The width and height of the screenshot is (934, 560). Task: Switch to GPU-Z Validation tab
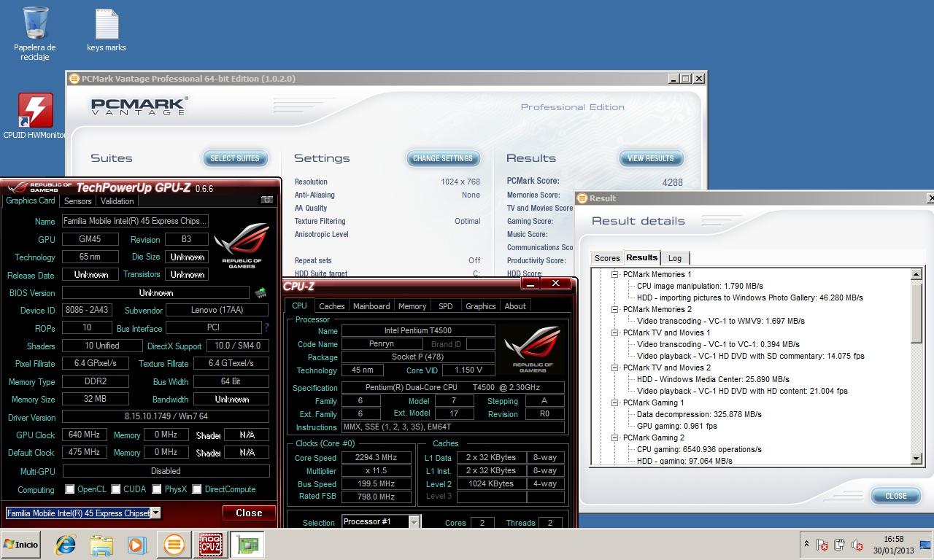coord(117,201)
